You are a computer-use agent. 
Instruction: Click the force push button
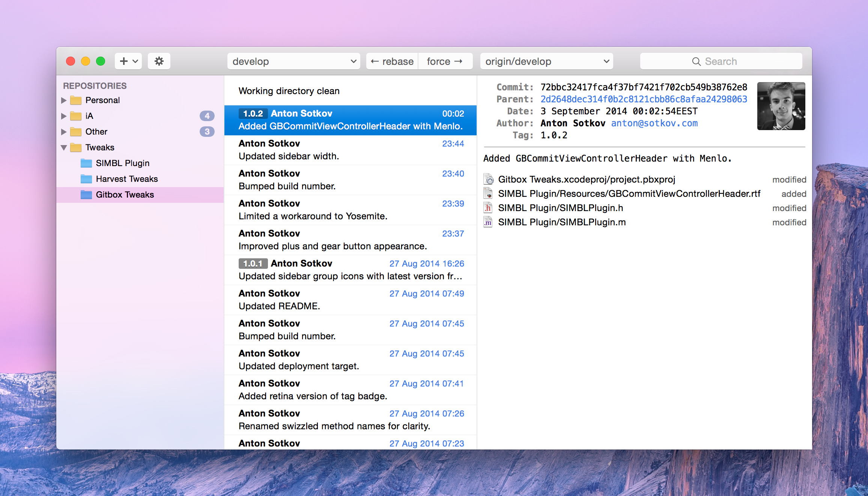pos(445,61)
